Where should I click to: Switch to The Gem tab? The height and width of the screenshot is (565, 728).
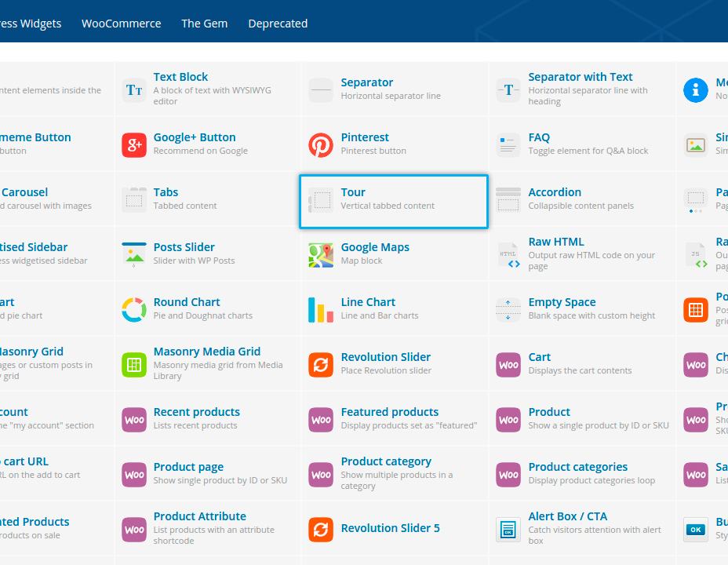204,24
